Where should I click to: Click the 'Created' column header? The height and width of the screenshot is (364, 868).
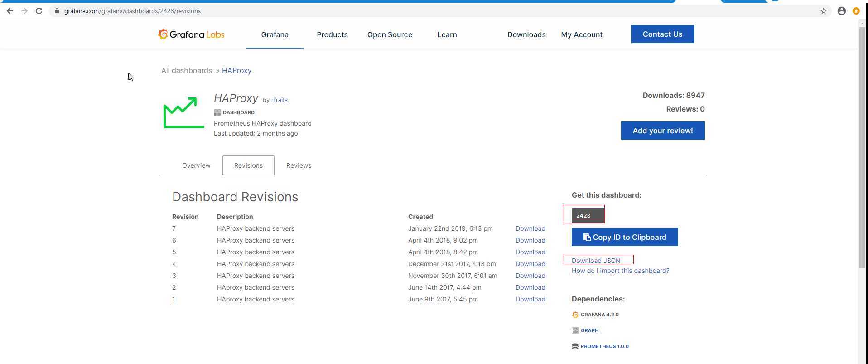pyautogui.click(x=420, y=217)
